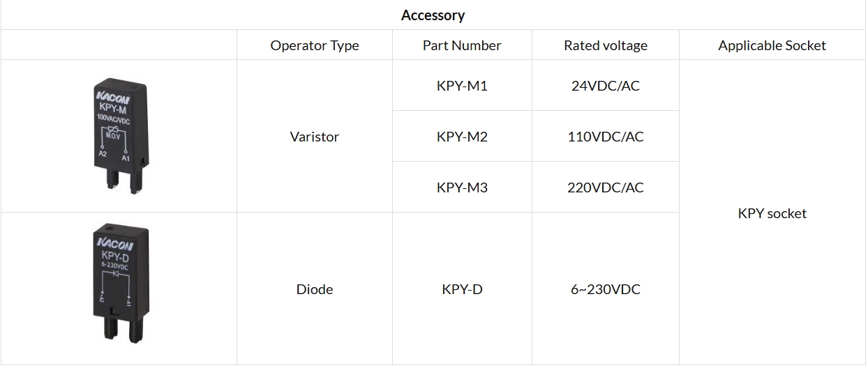Image resolution: width=868 pixels, height=368 pixels.
Task: Click the KPY socket cell
Action: point(772,213)
